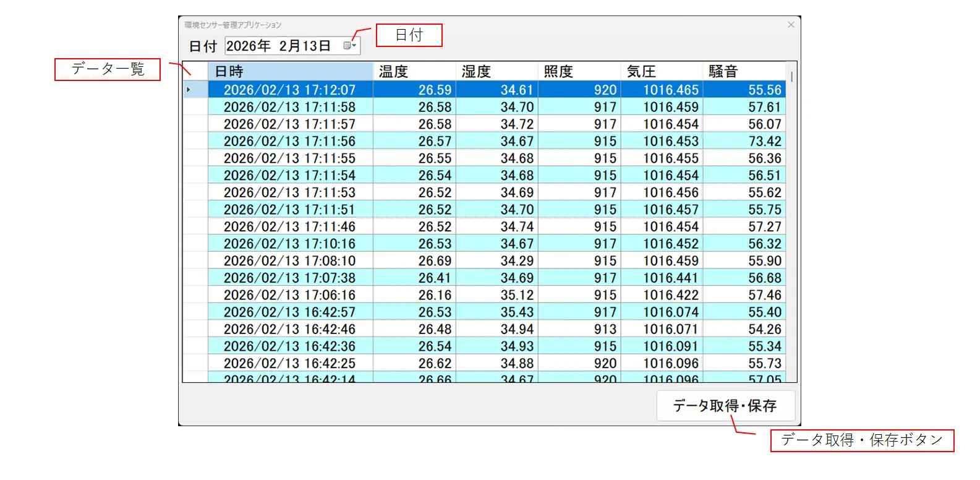Click the temperature cell 26.69
This screenshot has width=980, height=480.
pyautogui.click(x=414, y=261)
